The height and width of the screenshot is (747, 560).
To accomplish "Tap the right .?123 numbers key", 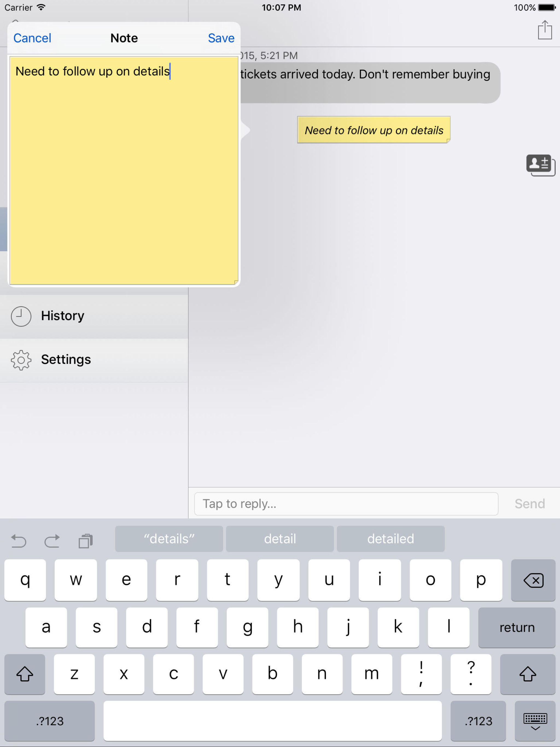I will [478, 721].
